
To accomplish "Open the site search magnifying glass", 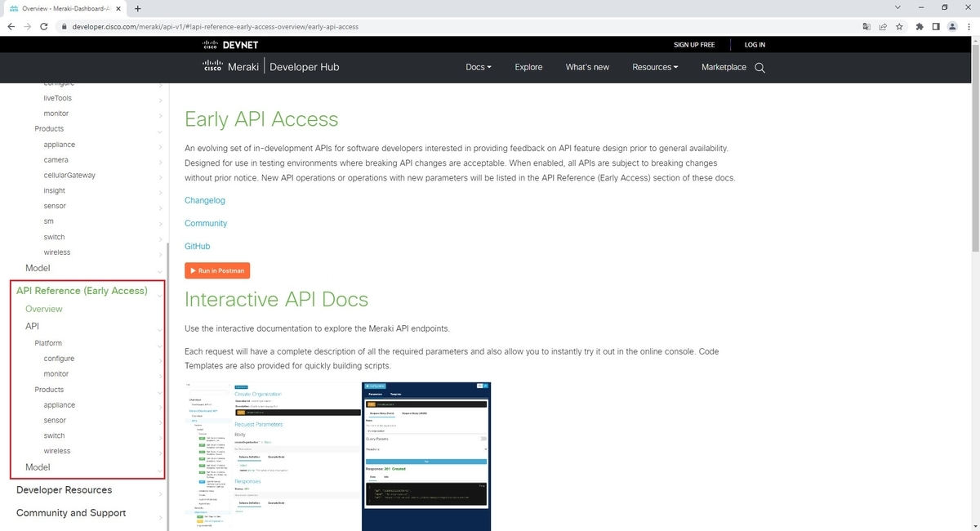I will point(759,68).
